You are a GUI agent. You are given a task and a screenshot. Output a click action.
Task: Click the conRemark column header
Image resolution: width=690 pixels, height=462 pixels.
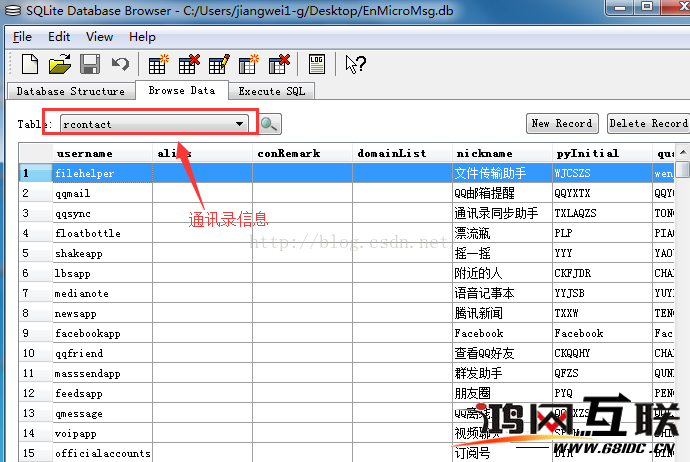click(302, 154)
